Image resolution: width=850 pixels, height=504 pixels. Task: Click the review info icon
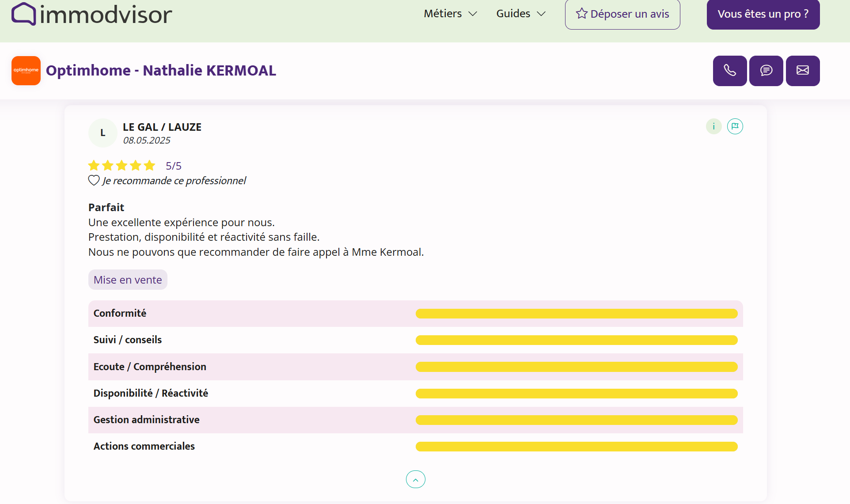[x=713, y=126]
